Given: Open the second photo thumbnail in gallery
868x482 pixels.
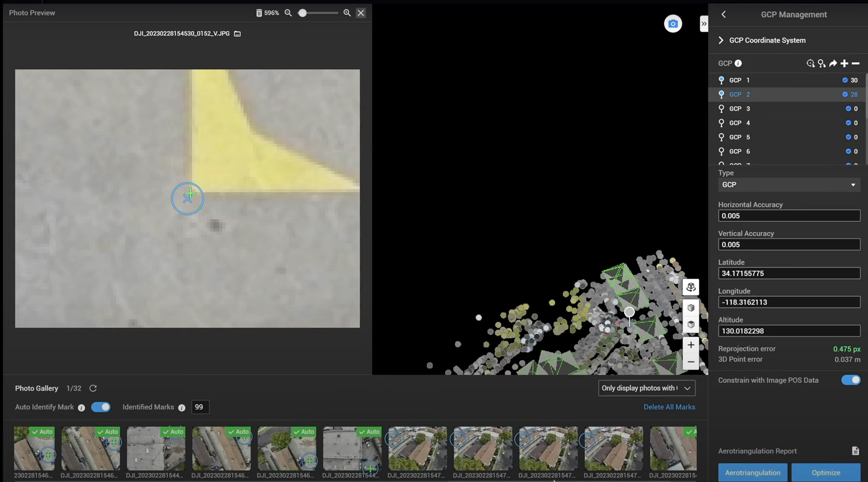Looking at the screenshot, I should pyautogui.click(x=91, y=448).
